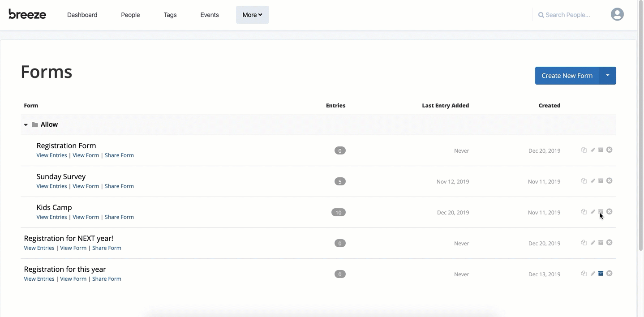This screenshot has width=644, height=317.
Task: Open the Dashboard
Action: [x=82, y=14]
